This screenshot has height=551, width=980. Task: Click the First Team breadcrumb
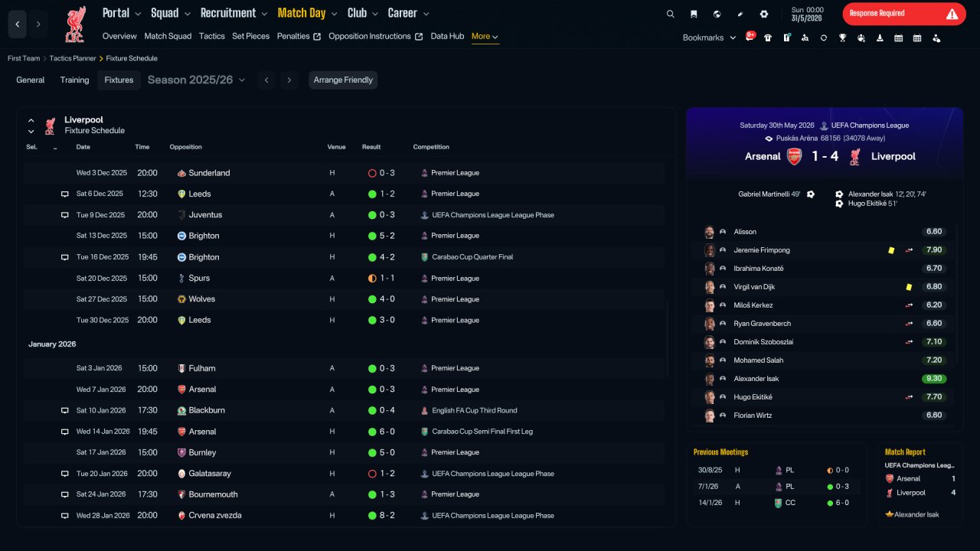(24, 58)
